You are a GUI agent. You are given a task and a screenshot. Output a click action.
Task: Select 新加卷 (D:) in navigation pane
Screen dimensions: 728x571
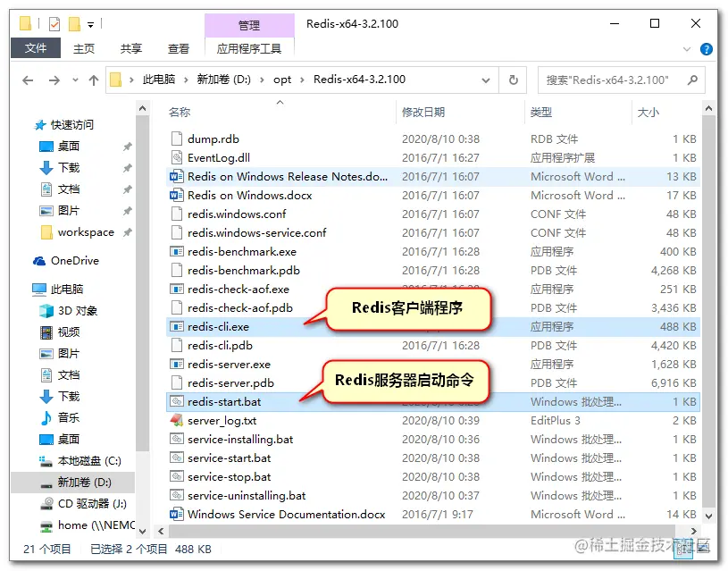tap(73, 483)
